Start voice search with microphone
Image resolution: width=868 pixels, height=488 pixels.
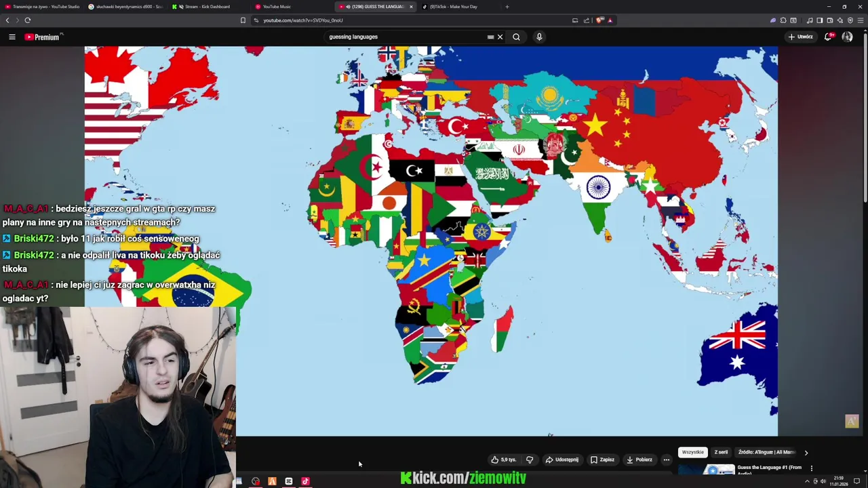click(x=539, y=37)
